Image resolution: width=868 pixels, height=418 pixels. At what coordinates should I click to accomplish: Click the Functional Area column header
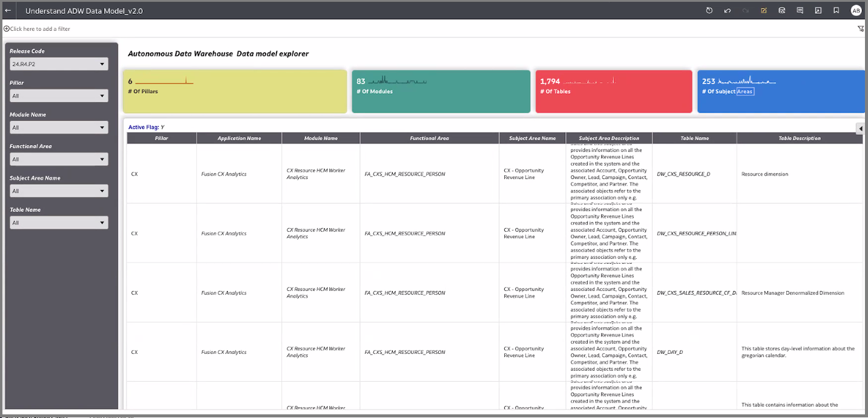coord(430,138)
